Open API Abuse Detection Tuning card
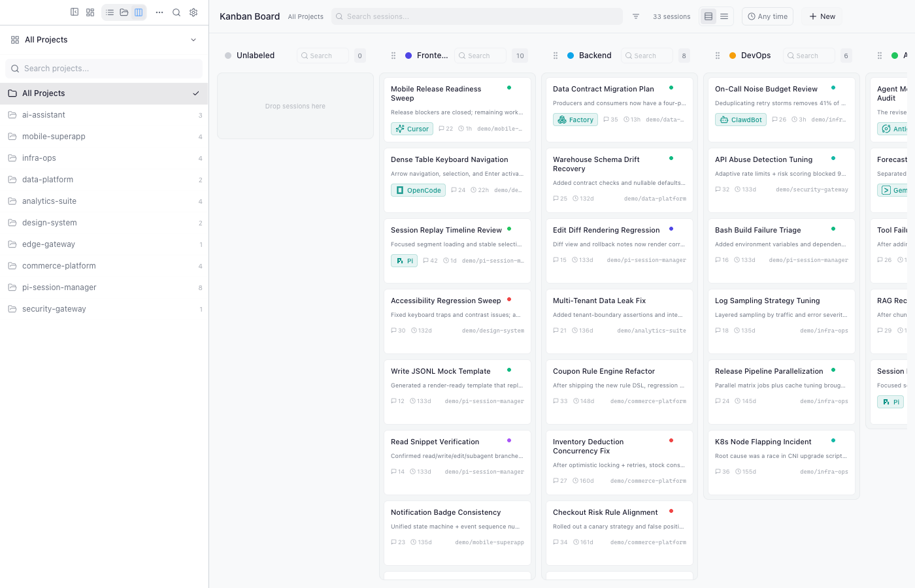 click(x=782, y=180)
